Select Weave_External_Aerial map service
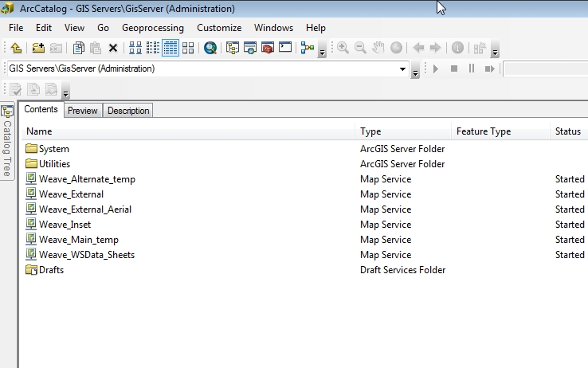 (x=78, y=209)
